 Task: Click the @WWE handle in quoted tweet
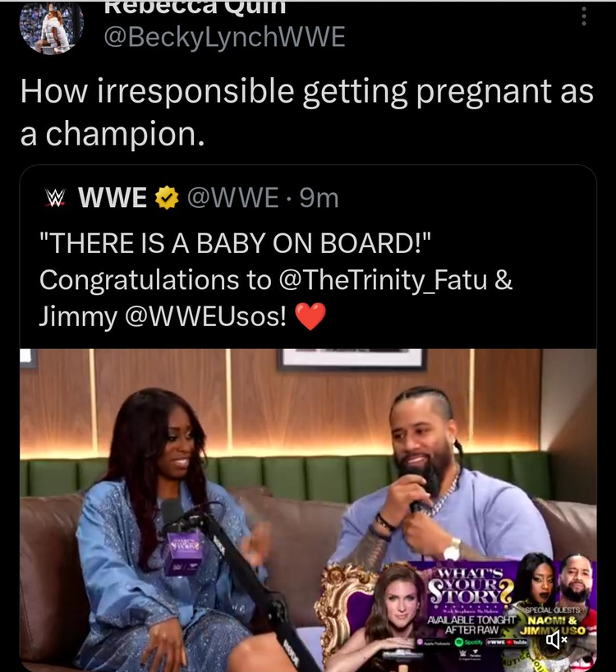232,198
